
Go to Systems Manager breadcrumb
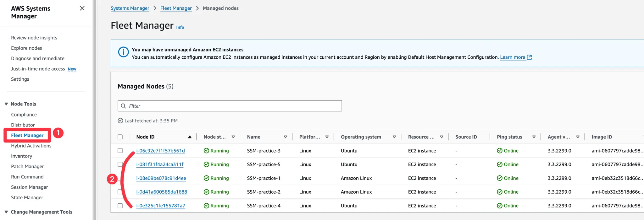point(130,8)
